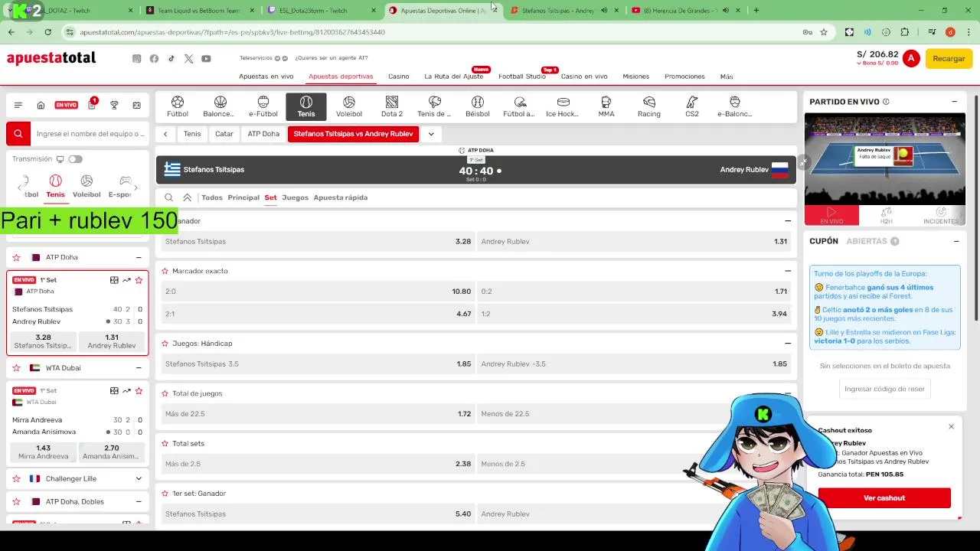
Task: Switch to the Juegos markets tab
Action: click(295, 197)
